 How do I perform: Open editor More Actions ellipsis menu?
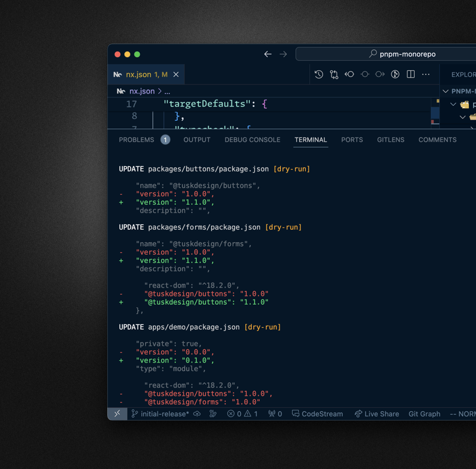426,74
